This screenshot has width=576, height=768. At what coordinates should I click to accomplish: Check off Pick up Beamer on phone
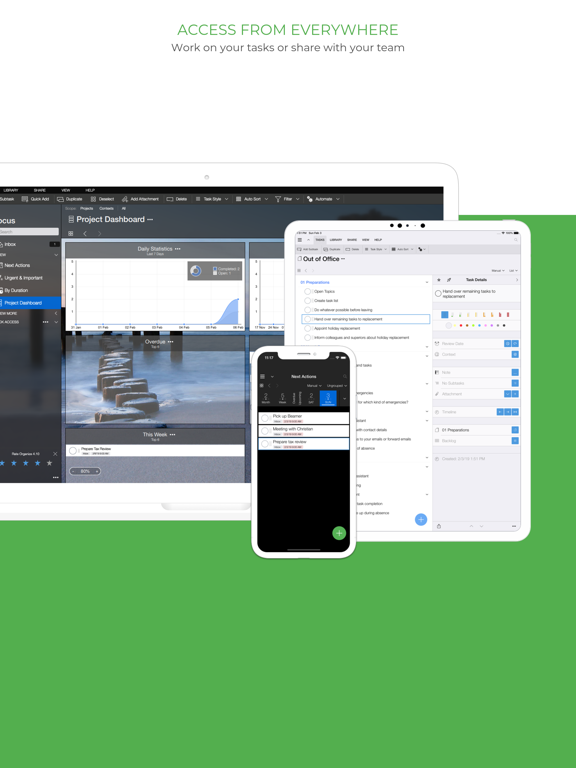click(x=265, y=418)
